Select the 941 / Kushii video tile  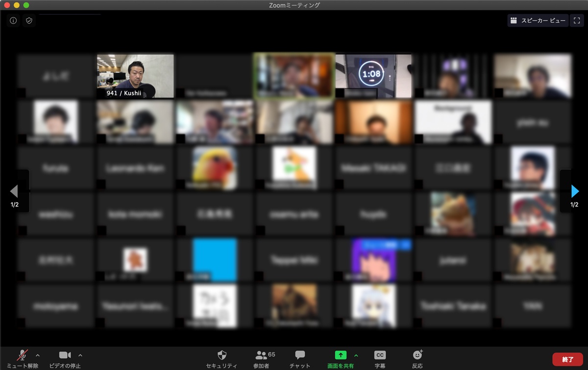coord(135,76)
